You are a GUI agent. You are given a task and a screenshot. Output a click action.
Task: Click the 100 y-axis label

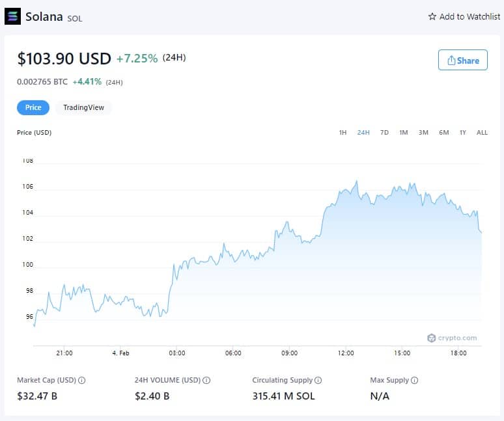tap(27, 265)
